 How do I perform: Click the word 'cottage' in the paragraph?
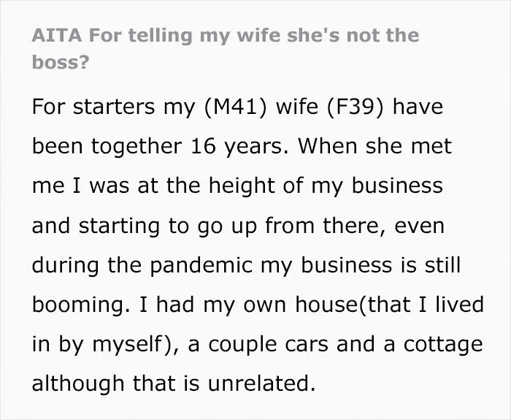pos(443,344)
